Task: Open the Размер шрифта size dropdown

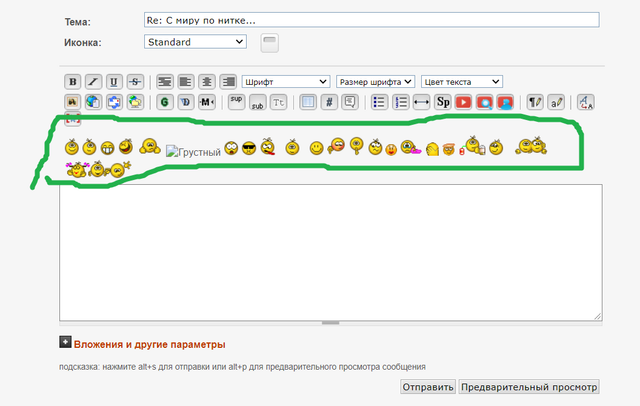Action: pyautogui.click(x=376, y=82)
